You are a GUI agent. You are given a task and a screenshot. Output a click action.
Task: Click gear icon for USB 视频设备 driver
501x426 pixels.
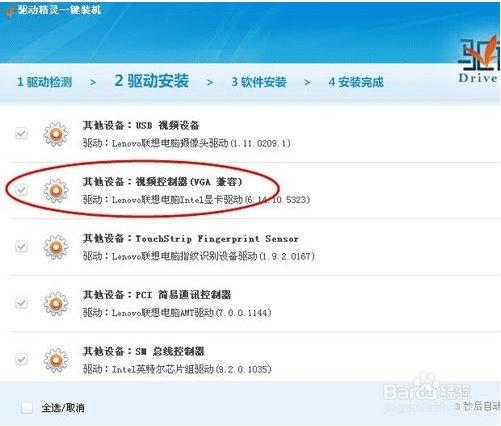[x=56, y=134]
